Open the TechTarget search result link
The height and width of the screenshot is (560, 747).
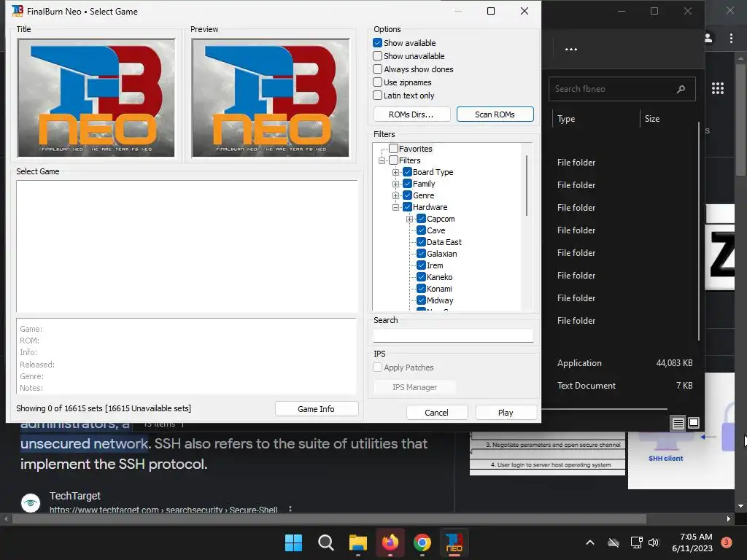[x=163, y=509]
